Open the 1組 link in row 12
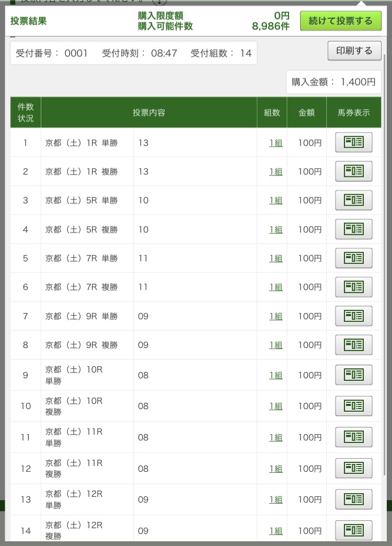392x546 pixels. tap(275, 469)
